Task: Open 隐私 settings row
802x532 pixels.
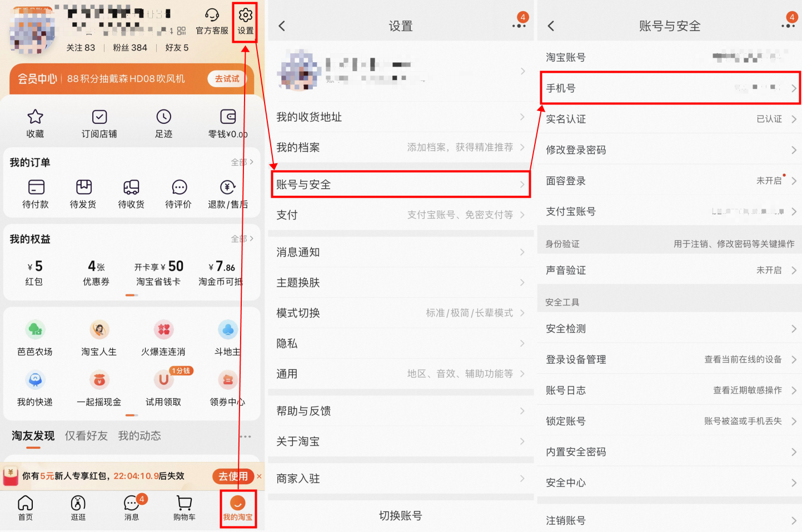Action: pyautogui.click(x=401, y=343)
